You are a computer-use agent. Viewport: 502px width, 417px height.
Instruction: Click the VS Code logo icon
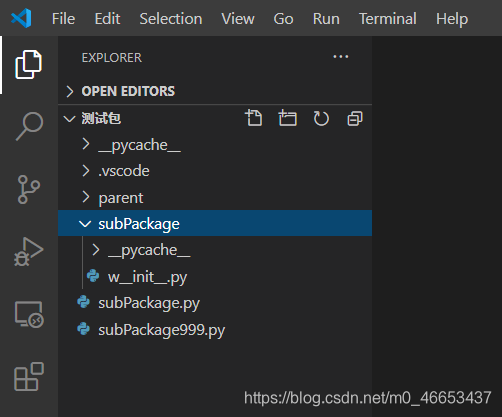[x=21, y=18]
